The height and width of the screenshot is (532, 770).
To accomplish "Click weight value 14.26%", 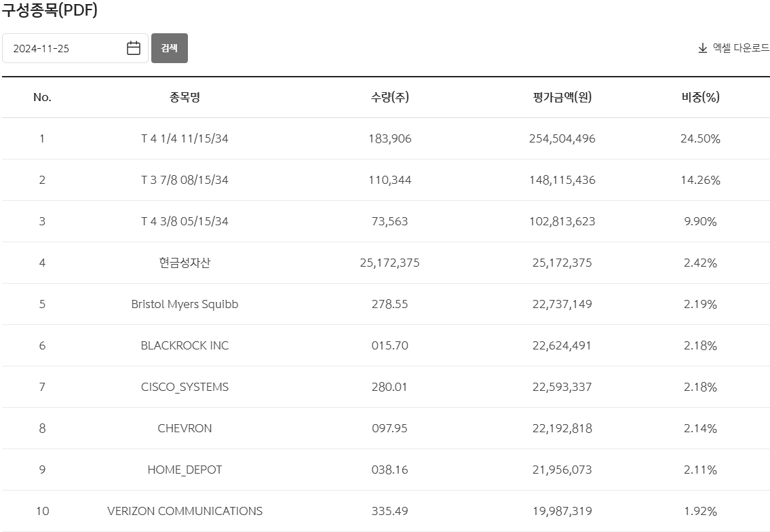I will 700,180.
